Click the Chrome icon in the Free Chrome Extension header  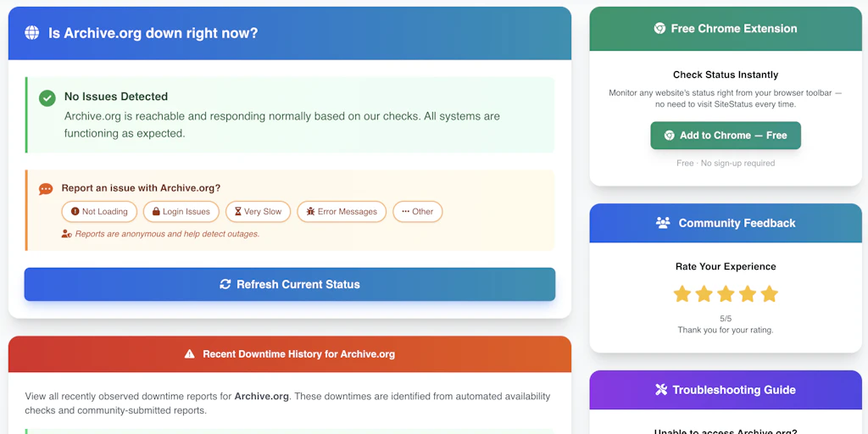click(x=659, y=28)
